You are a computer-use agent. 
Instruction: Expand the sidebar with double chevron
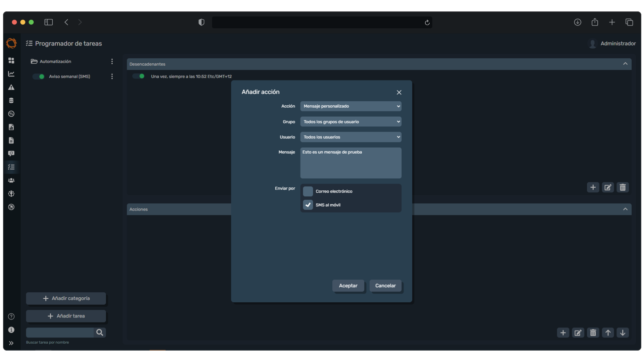pos(11,343)
